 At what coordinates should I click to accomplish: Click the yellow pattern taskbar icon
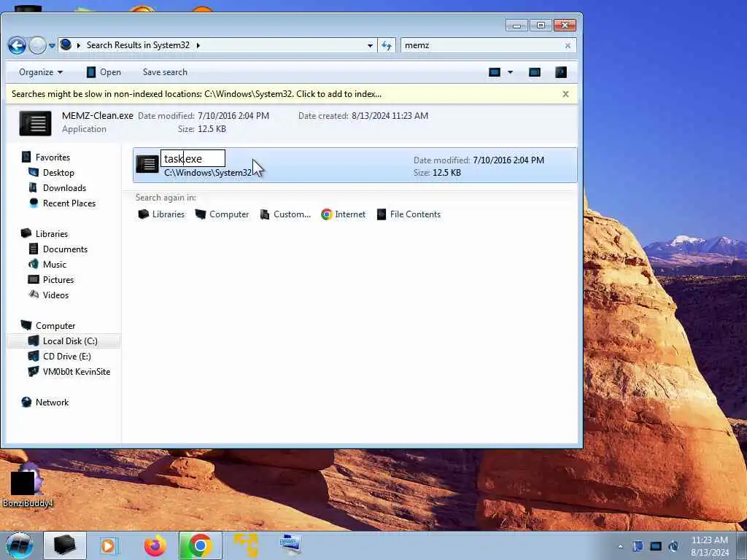click(x=246, y=545)
